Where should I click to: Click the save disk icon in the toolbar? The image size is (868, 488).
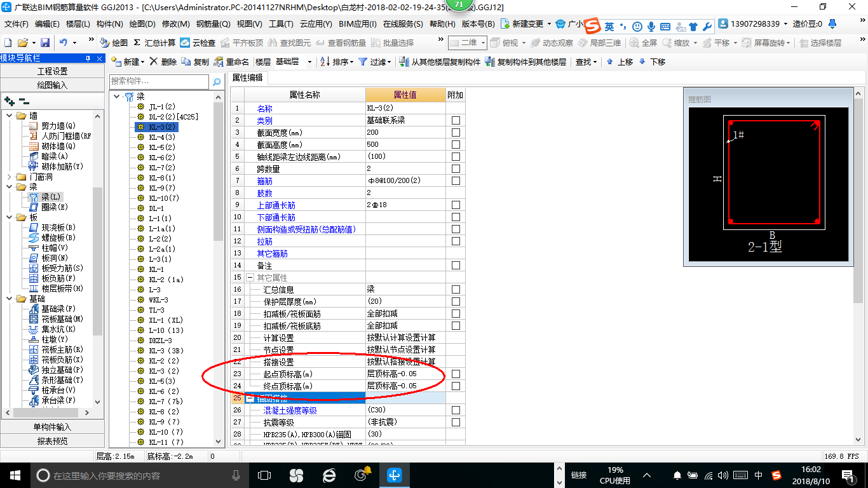click(45, 43)
